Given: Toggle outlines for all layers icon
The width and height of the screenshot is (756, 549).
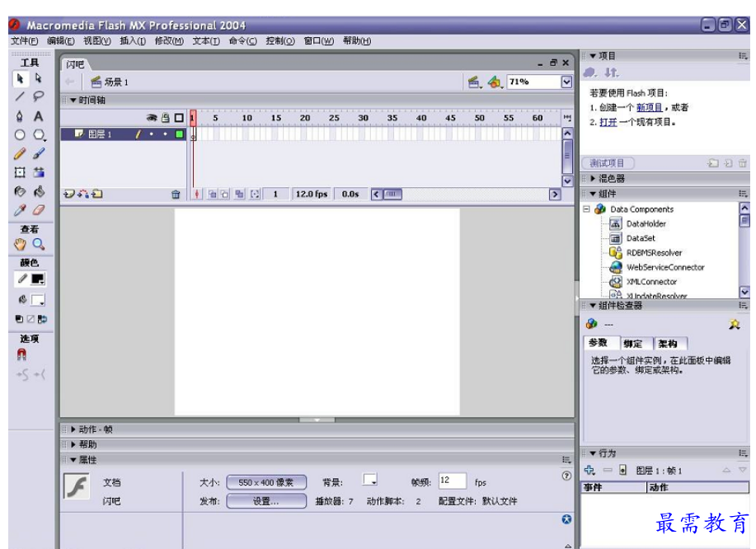Looking at the screenshot, I should click(180, 118).
